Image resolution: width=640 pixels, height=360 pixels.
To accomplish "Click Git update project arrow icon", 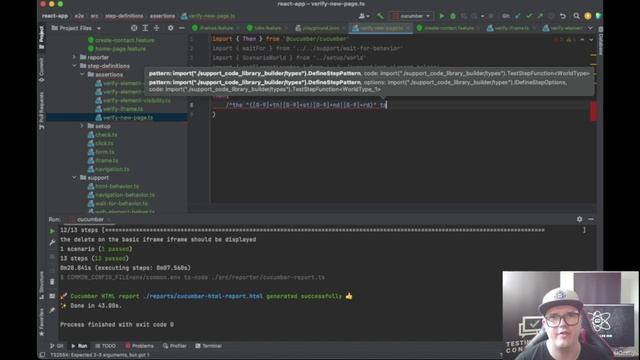I will point(518,16).
